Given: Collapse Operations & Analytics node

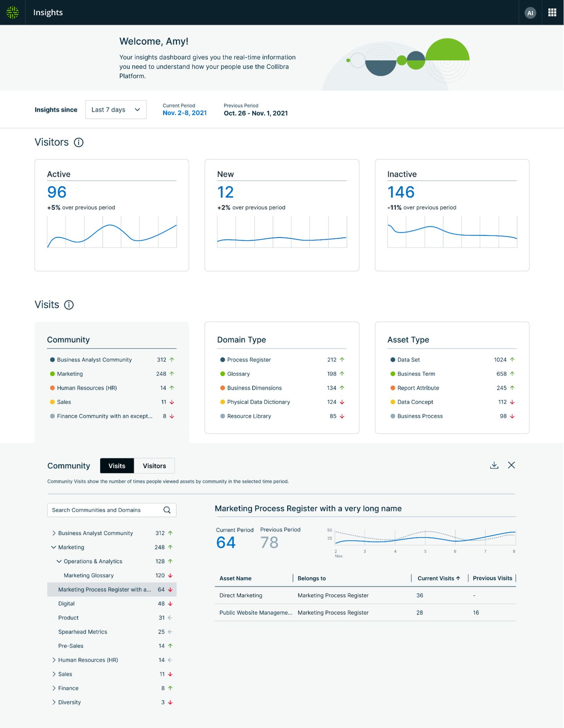Looking at the screenshot, I should coord(59,561).
